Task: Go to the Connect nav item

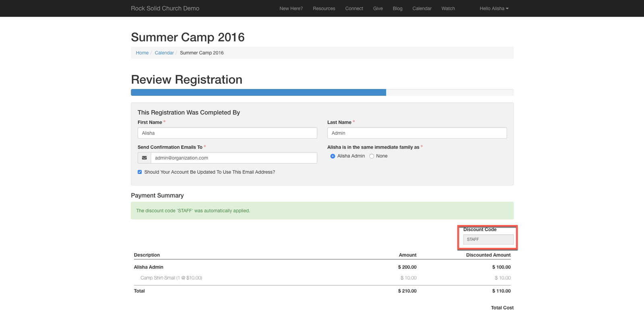Action: pos(354,8)
